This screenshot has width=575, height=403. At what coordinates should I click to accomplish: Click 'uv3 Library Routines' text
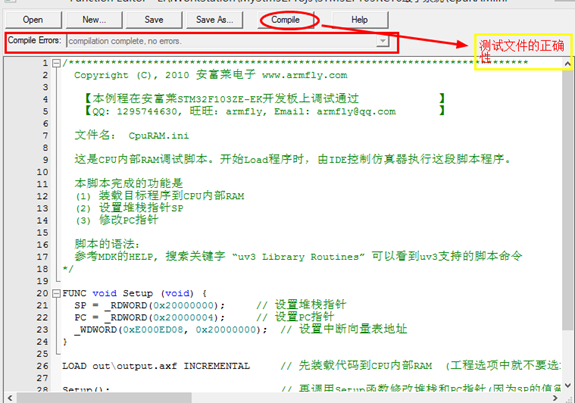click(x=299, y=257)
